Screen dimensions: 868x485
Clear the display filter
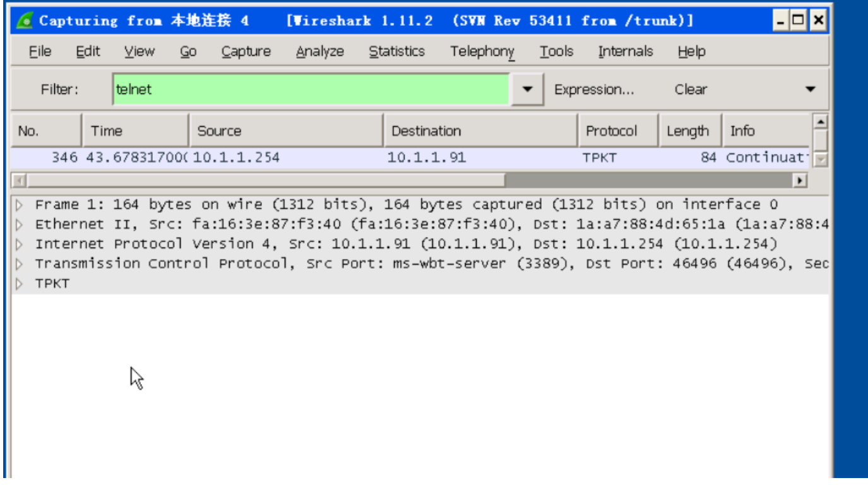pos(691,90)
